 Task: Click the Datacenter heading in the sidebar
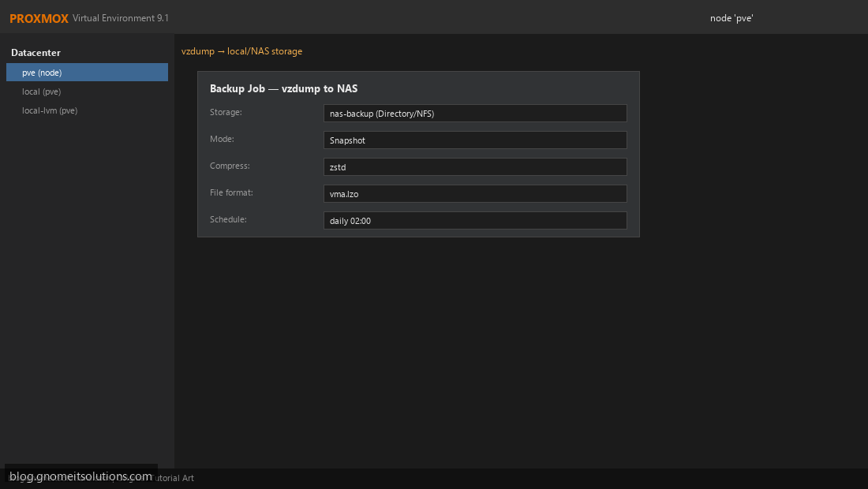tap(36, 53)
